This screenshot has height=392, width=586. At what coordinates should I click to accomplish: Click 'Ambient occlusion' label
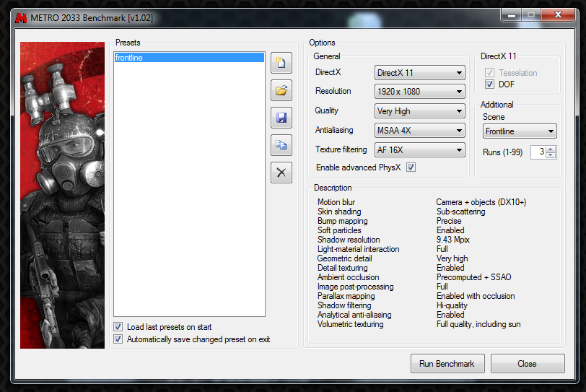click(x=348, y=277)
